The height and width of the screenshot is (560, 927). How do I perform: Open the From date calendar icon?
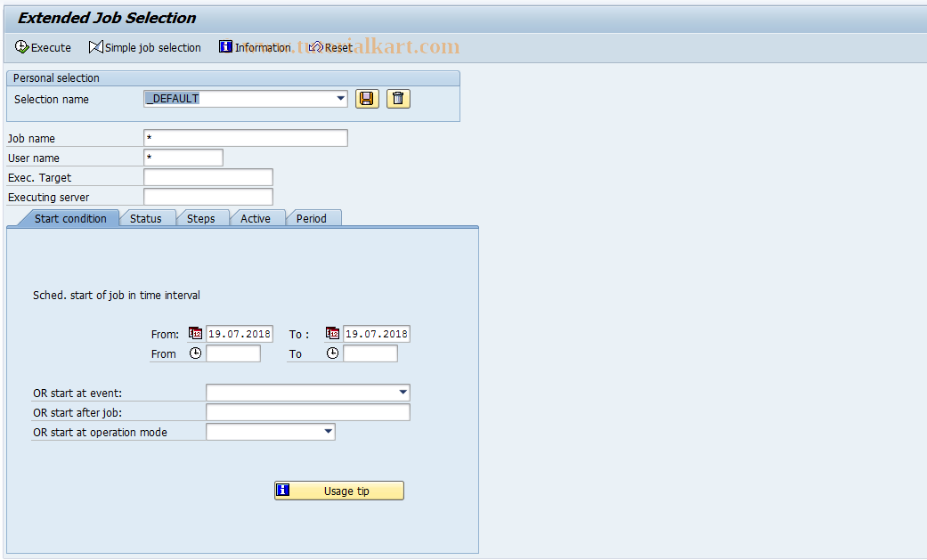coord(195,334)
